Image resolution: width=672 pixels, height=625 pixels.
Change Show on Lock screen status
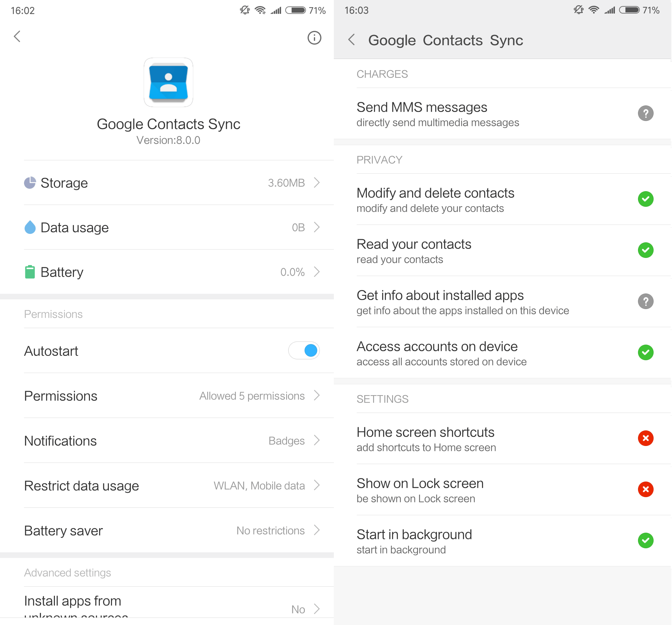click(645, 489)
